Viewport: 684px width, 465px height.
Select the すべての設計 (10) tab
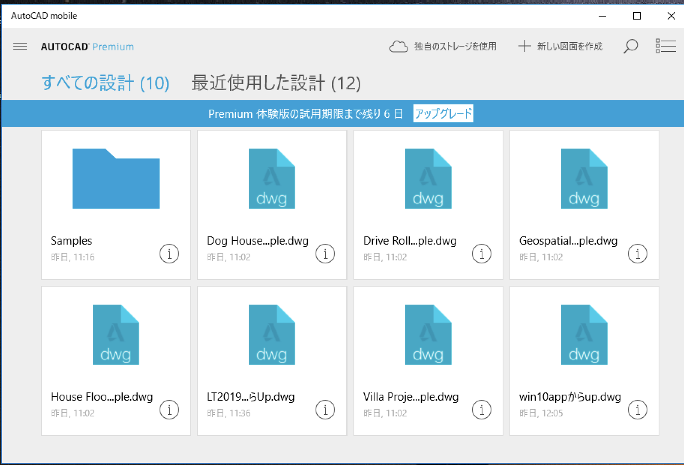(106, 83)
